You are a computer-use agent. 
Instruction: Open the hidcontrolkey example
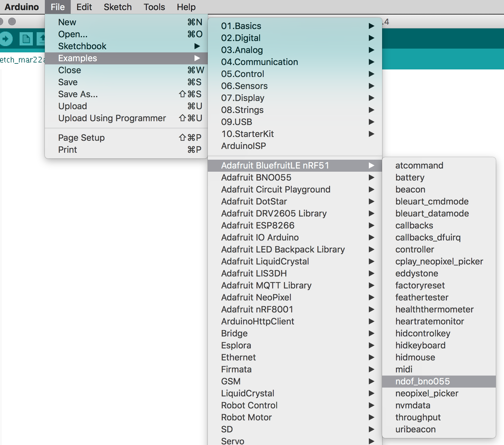439,333
